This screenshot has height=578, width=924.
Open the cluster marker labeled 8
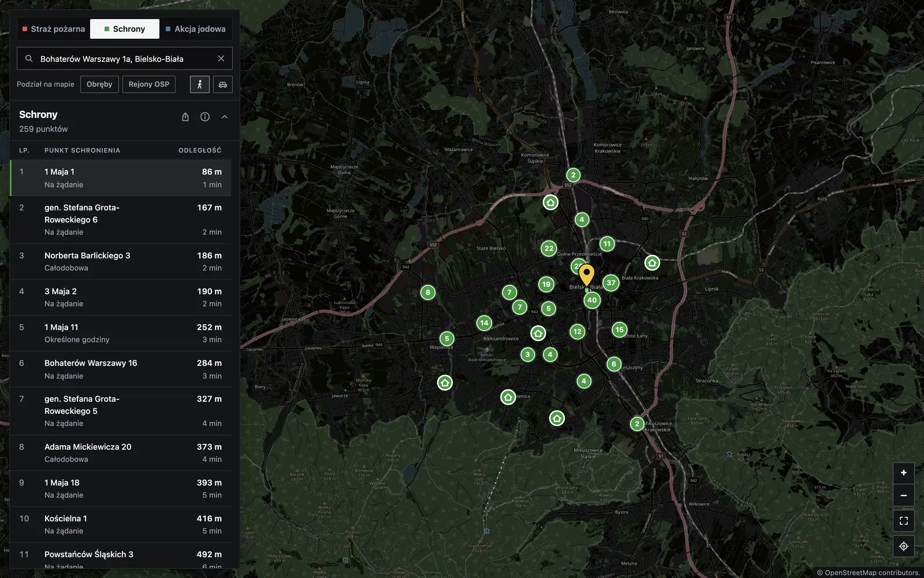click(x=428, y=292)
